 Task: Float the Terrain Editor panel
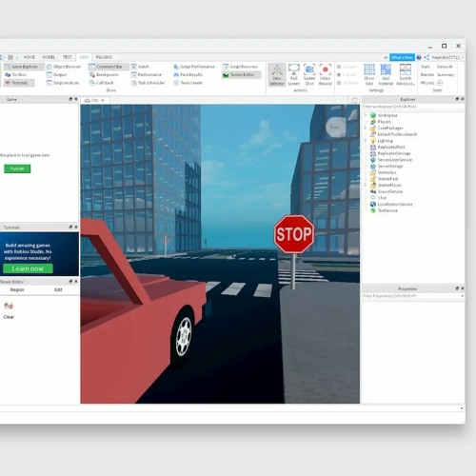[x=70, y=282]
